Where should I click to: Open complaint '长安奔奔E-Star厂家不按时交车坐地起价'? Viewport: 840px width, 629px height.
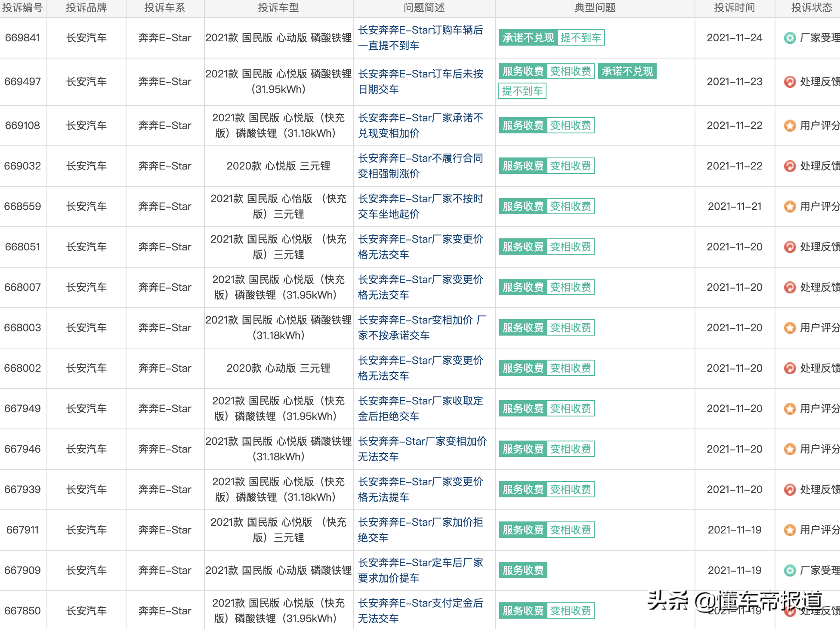[x=420, y=207]
